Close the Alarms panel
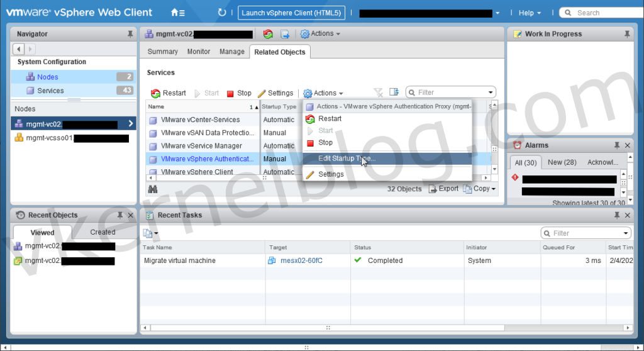This screenshot has width=644, height=351. click(x=627, y=145)
